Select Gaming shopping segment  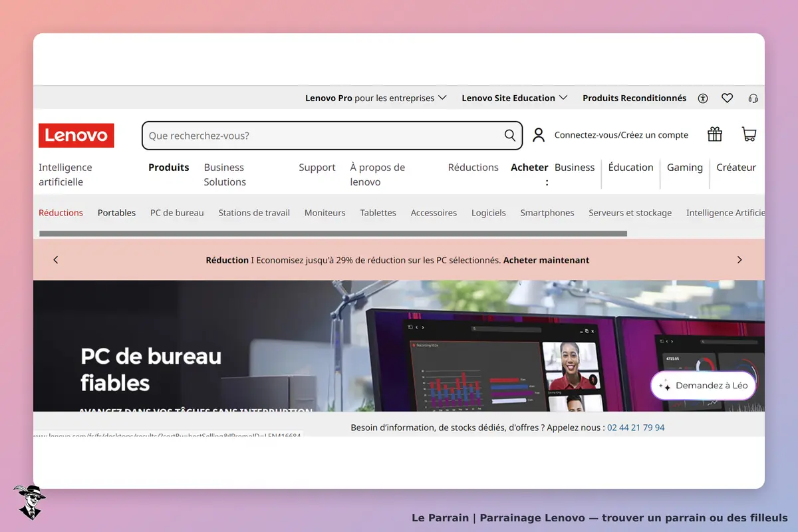(x=685, y=168)
